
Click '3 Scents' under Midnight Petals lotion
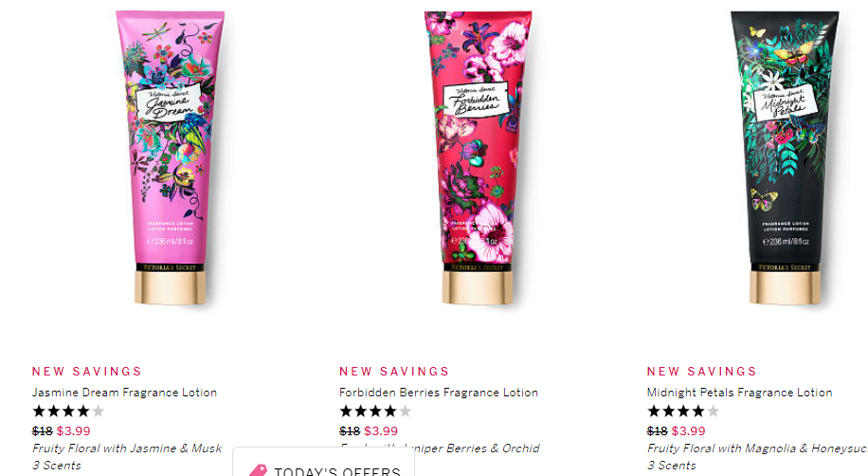(x=672, y=466)
